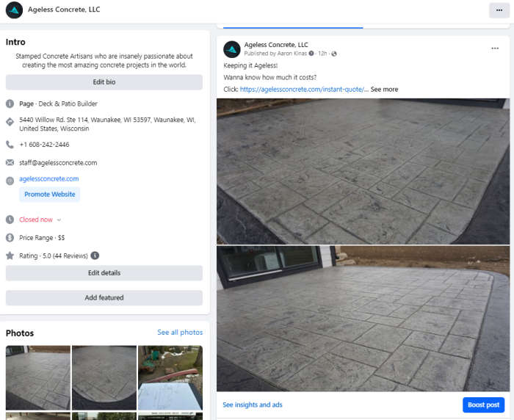Open the curved-edge concrete photo thumbnail
514x420 pixels.
coord(104,377)
